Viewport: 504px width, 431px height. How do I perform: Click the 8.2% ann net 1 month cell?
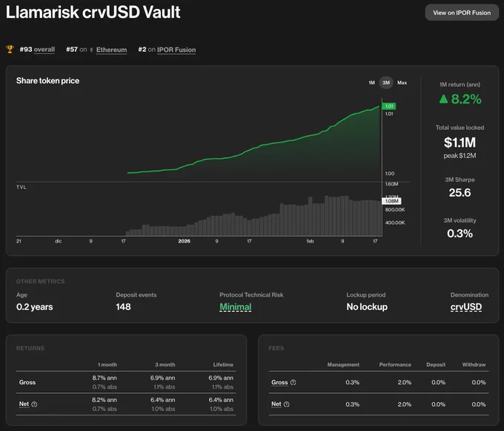tap(105, 400)
